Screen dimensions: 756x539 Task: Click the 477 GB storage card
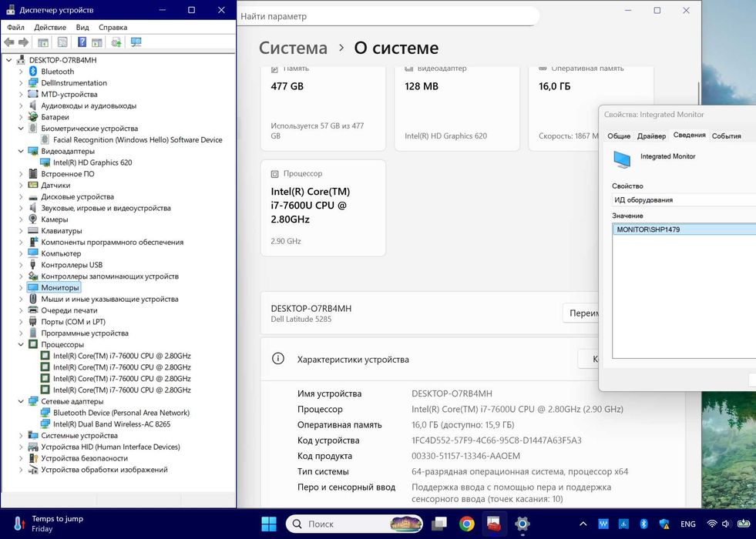pyautogui.click(x=323, y=109)
